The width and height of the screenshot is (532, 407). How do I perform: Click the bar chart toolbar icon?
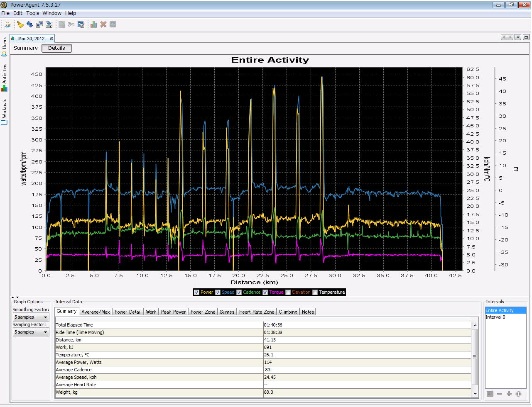[94, 25]
